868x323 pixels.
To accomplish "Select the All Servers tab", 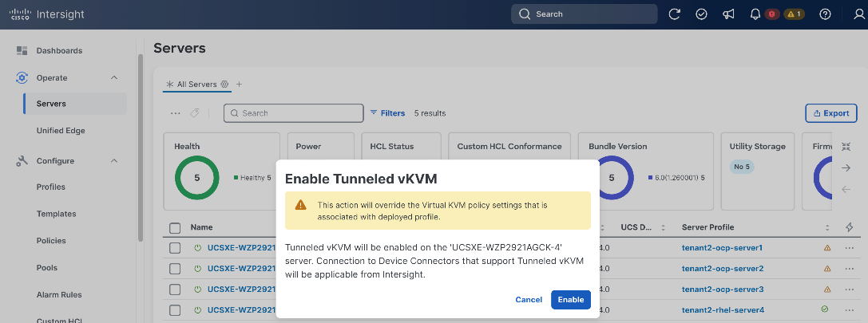I will (x=196, y=84).
